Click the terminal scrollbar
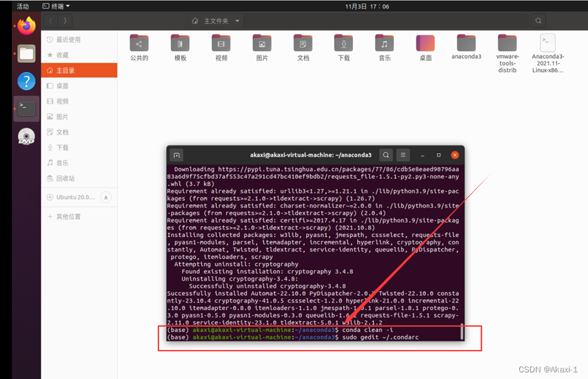Image resolution: width=588 pixels, height=379 pixels. (x=462, y=331)
